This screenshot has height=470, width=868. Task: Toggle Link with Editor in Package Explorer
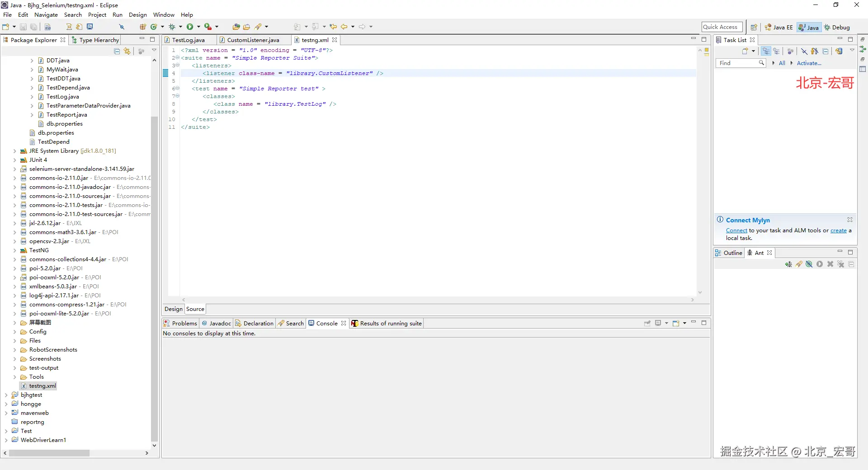(x=127, y=51)
